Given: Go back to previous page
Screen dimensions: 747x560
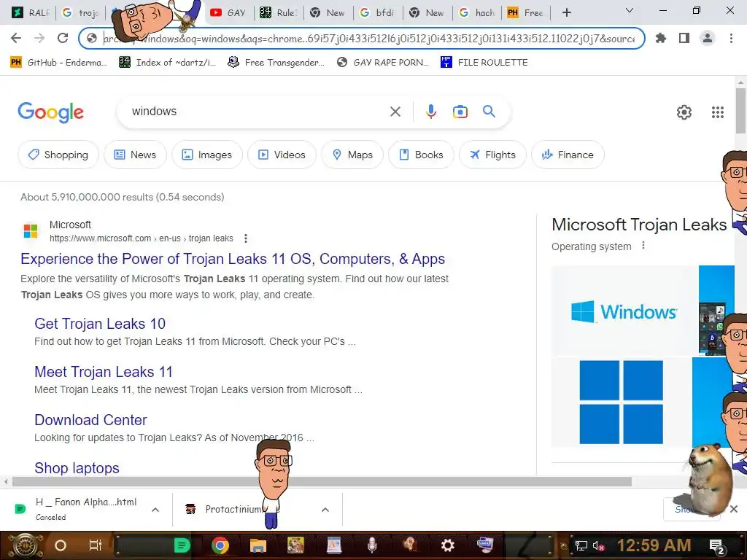Looking at the screenshot, I should point(16,38).
